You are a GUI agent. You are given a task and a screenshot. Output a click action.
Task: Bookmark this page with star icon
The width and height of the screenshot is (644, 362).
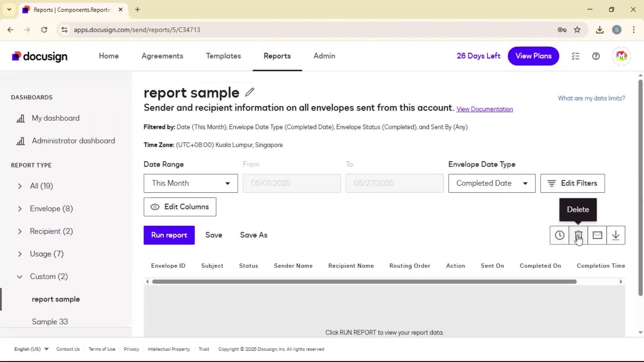click(x=577, y=30)
